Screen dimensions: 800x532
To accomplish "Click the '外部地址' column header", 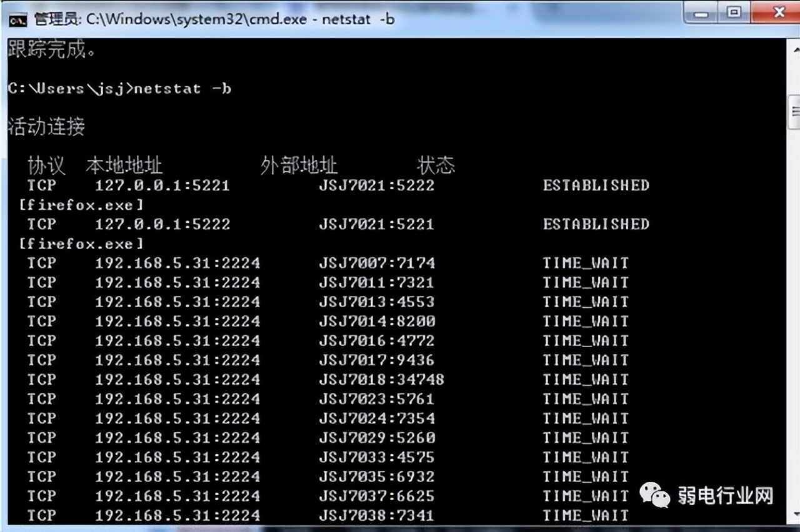I will click(299, 165).
